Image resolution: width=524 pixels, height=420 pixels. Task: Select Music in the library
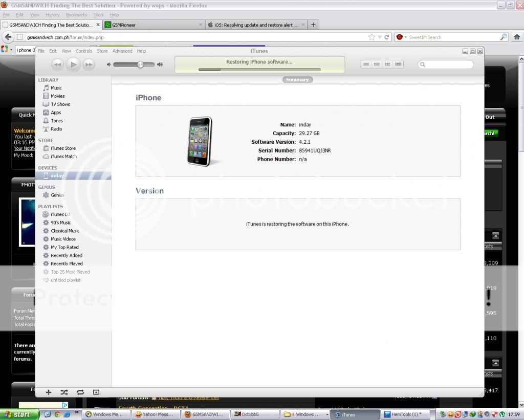[x=56, y=87]
